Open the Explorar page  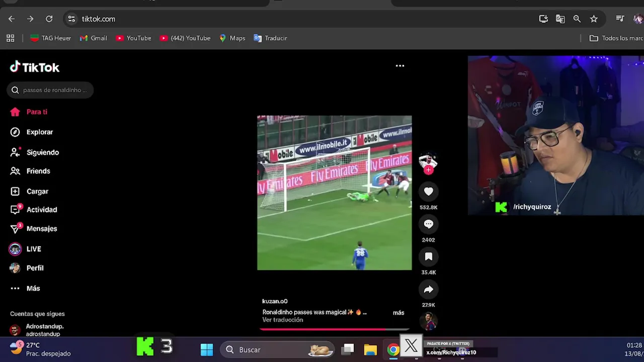pos(32,132)
